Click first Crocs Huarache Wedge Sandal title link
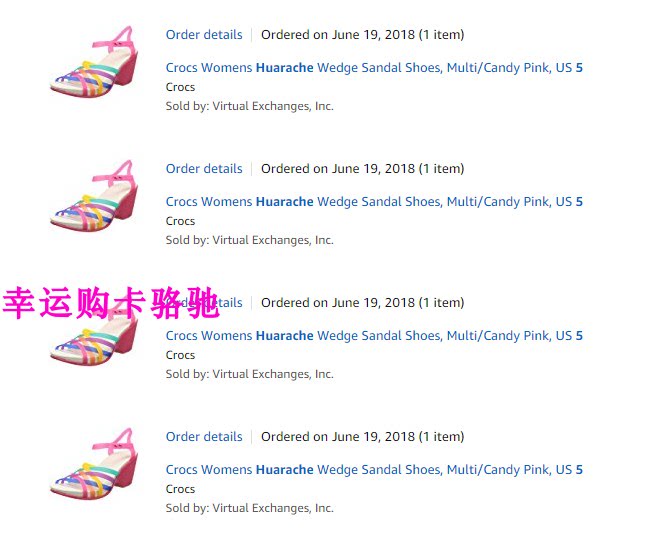The width and height of the screenshot is (661, 534). 374,68
